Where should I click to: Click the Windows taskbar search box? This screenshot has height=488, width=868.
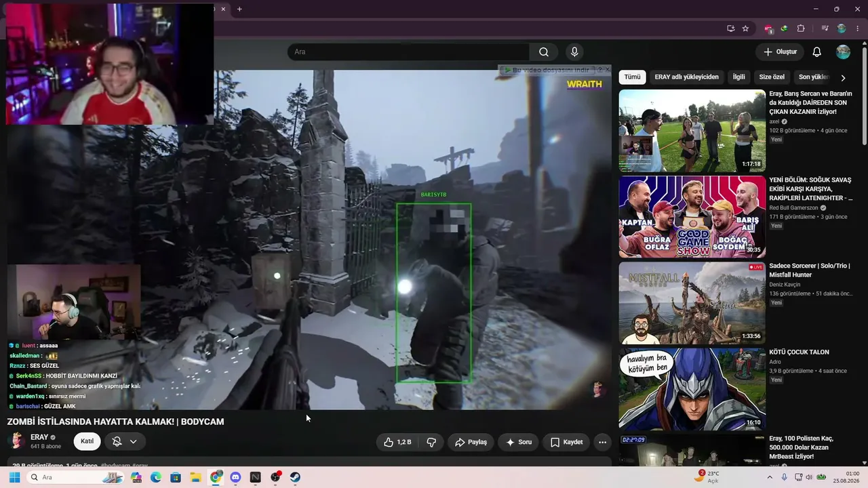tap(75, 477)
